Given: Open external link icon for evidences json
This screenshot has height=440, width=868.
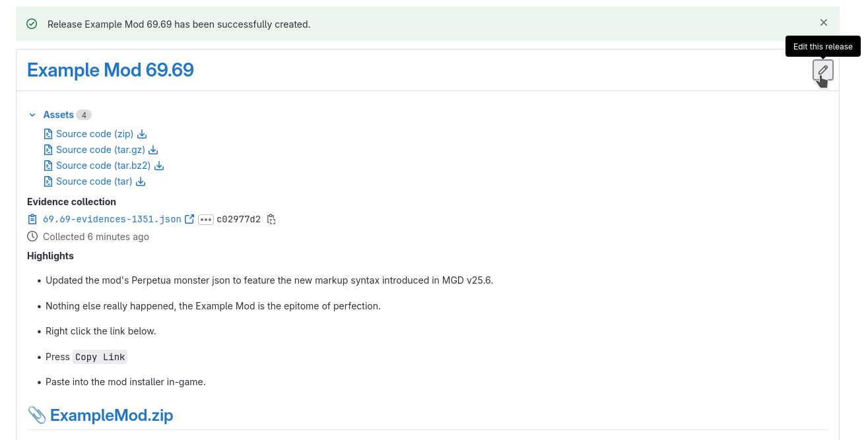Looking at the screenshot, I should point(189,219).
